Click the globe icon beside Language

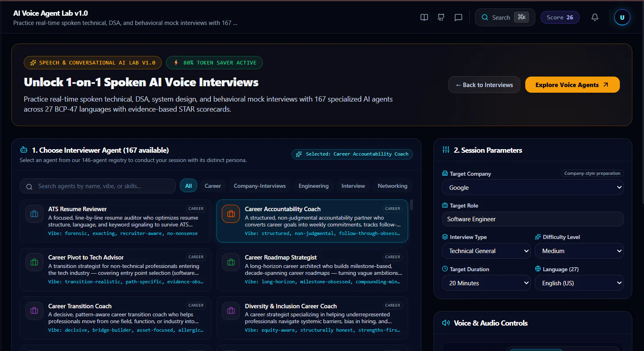tap(538, 269)
